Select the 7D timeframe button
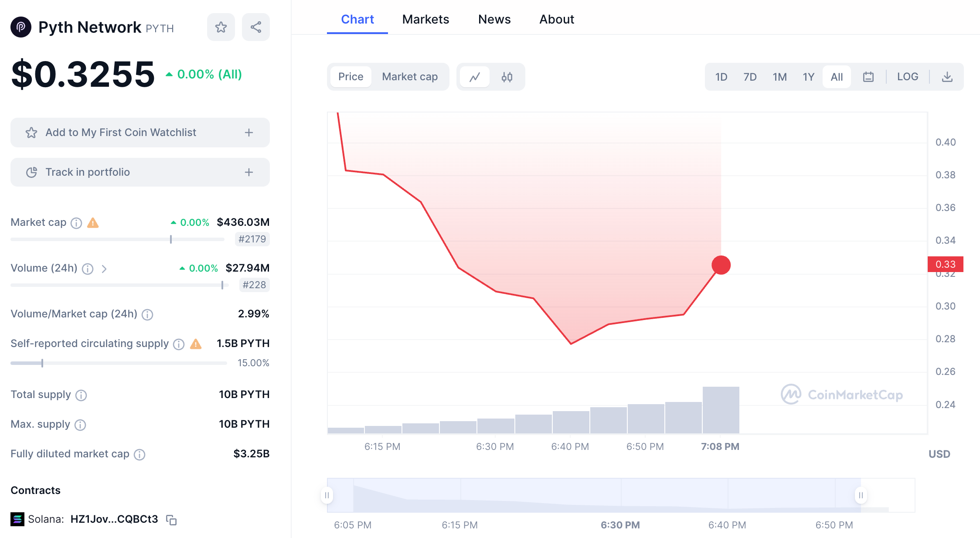Screen dimensions: 980x538 [x=750, y=77]
